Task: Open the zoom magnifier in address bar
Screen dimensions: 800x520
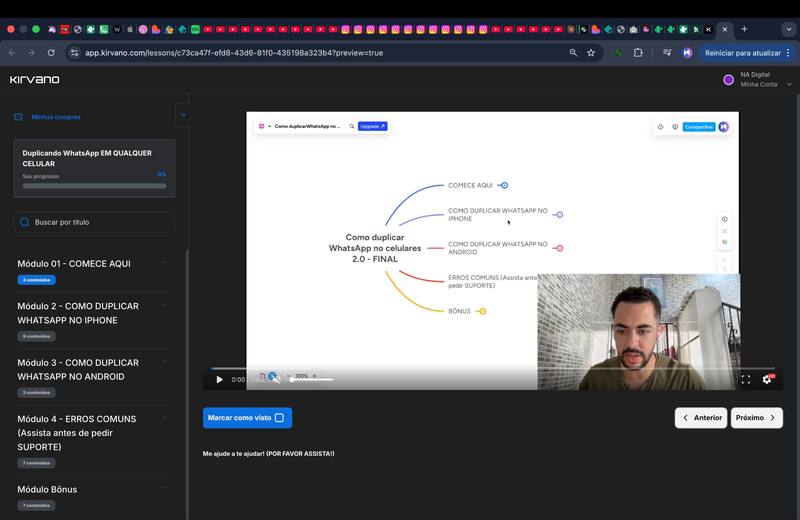Action: point(573,53)
